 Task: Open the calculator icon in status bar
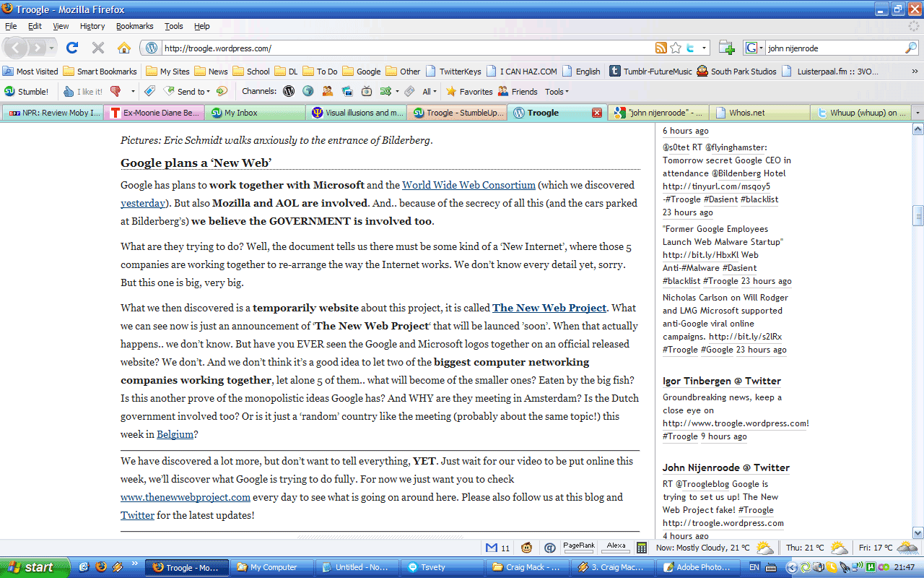[x=641, y=548]
